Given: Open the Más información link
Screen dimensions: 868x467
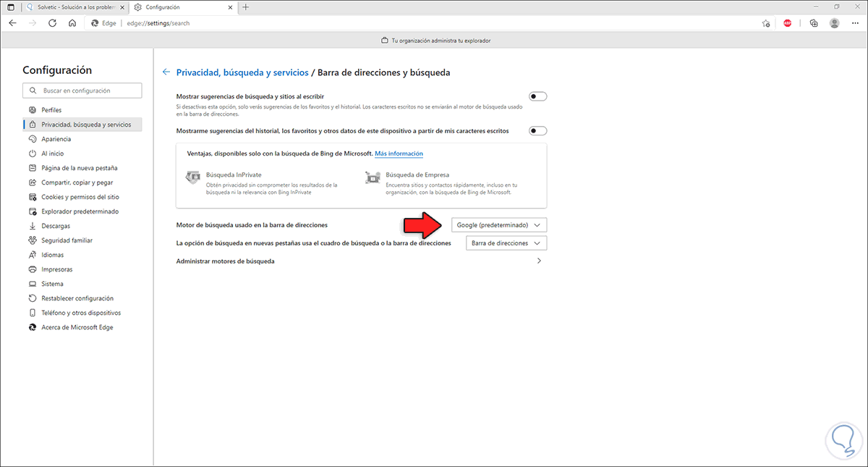Looking at the screenshot, I should coord(399,153).
